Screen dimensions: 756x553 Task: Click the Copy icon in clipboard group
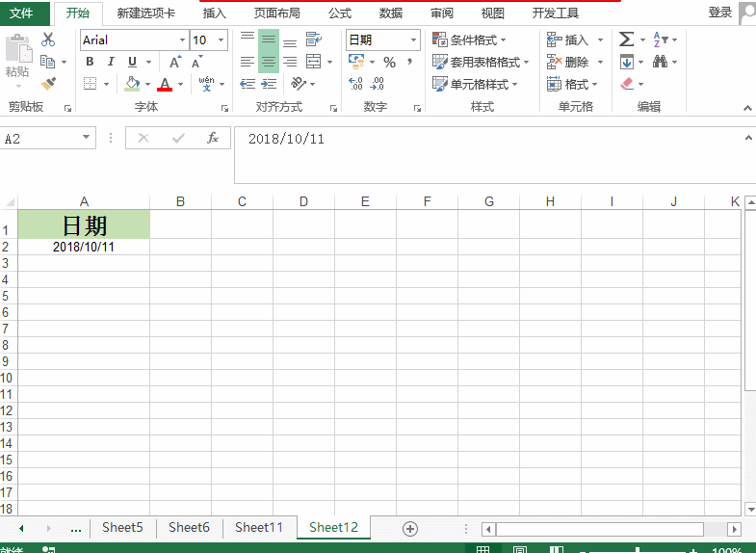[x=48, y=62]
